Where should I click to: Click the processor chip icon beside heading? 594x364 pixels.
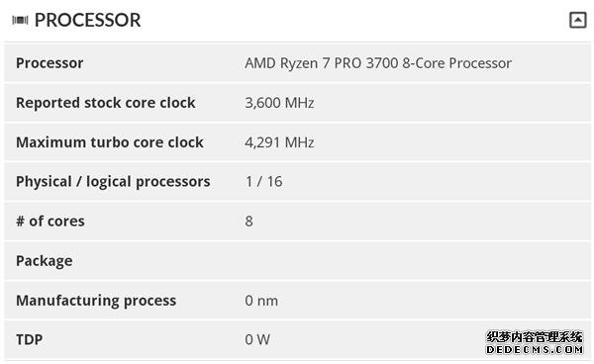click(20, 20)
